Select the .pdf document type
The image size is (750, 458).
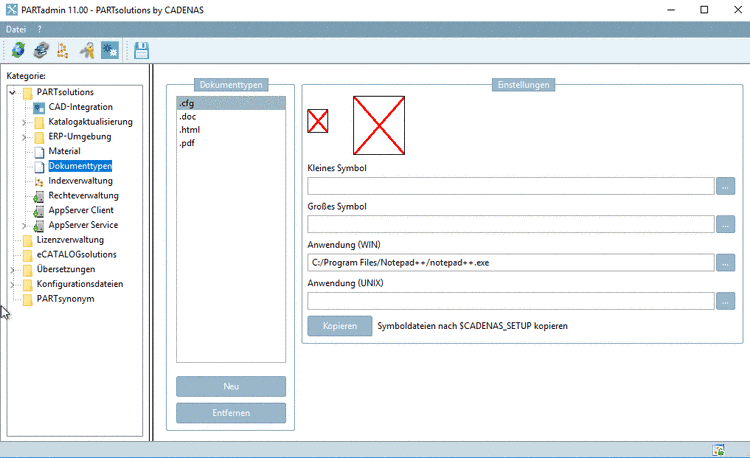click(231, 143)
